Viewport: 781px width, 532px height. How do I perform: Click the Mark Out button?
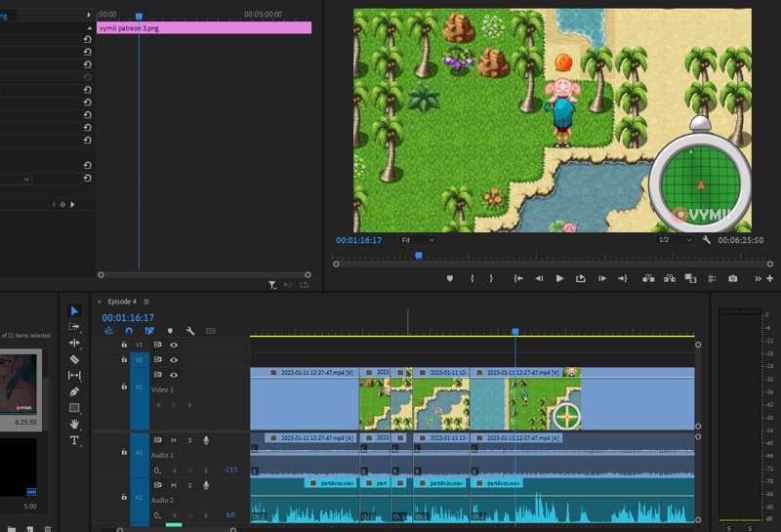[x=491, y=278]
